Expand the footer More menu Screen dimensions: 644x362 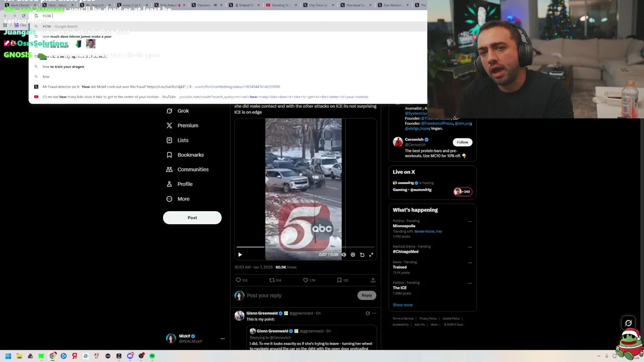pyautogui.click(x=434, y=324)
